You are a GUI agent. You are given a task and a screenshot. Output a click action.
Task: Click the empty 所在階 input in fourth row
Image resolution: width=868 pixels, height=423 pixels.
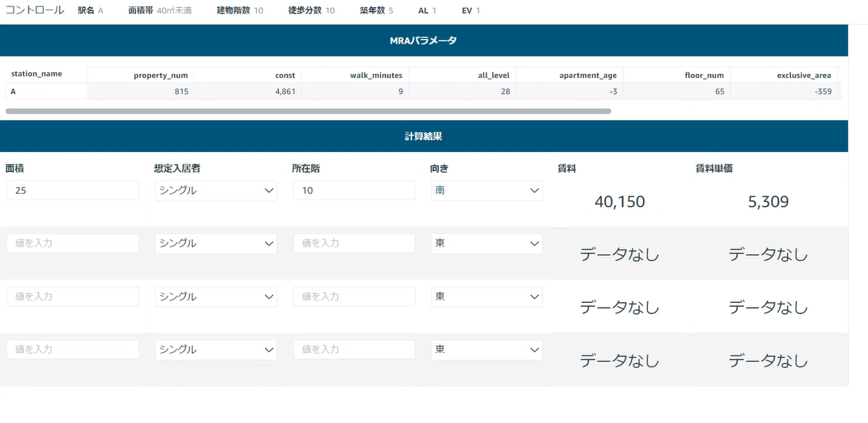tap(355, 350)
